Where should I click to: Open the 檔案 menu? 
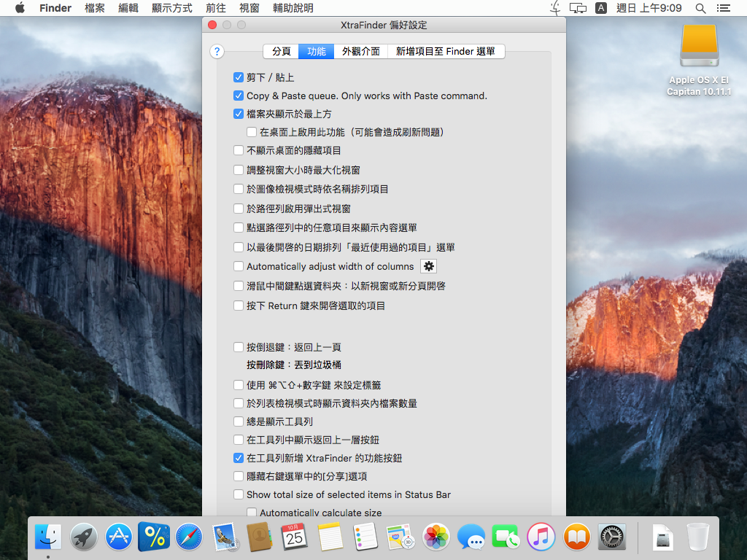(x=94, y=8)
